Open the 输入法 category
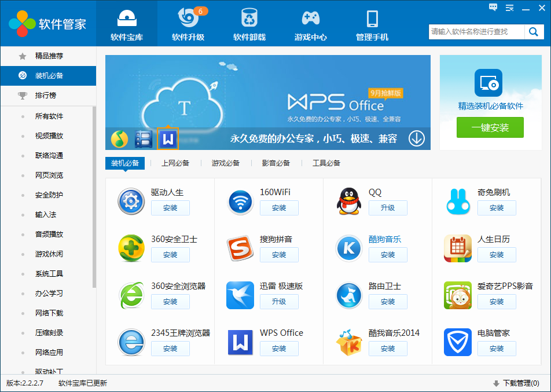 coord(46,214)
